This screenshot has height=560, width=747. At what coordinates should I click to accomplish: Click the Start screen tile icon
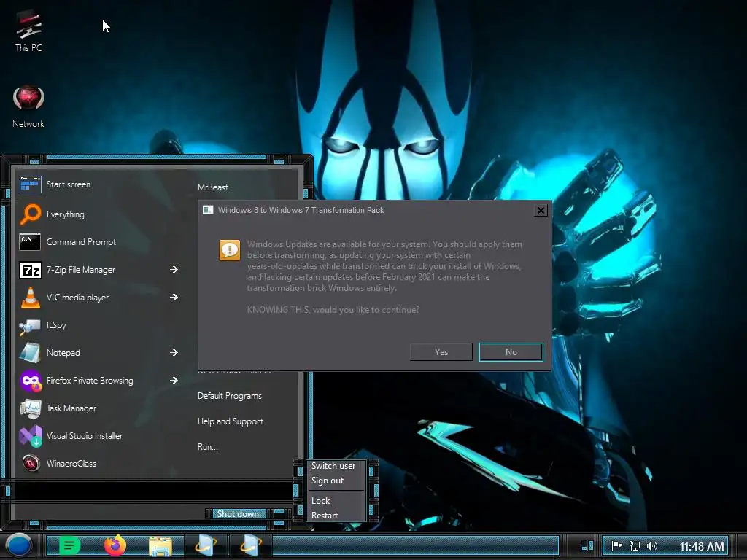pyautogui.click(x=31, y=184)
